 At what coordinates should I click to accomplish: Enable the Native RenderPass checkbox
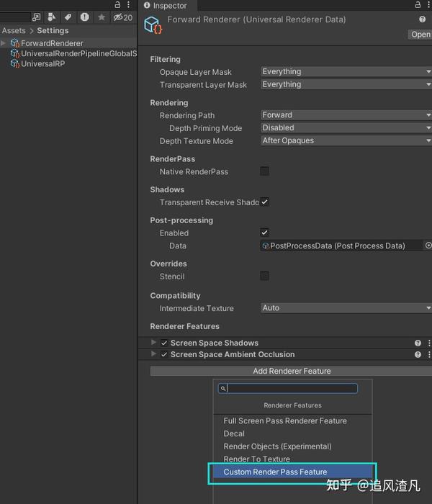point(264,171)
